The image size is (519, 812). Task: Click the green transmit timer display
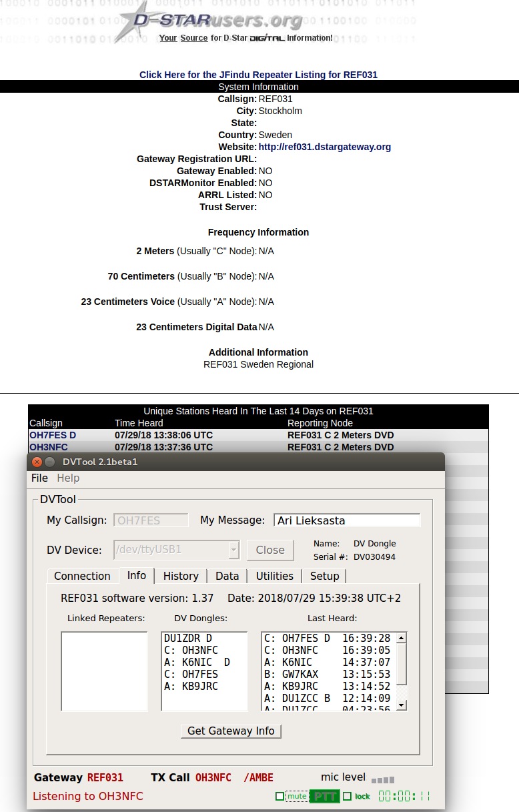point(404,796)
